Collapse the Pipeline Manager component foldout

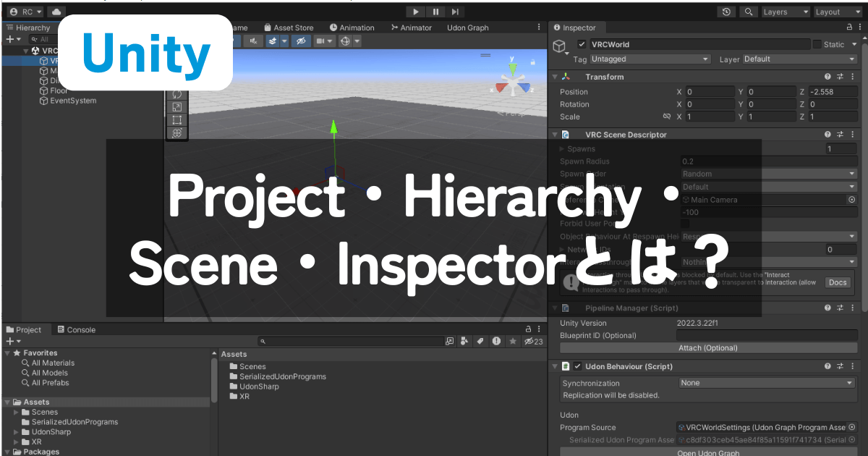(555, 308)
